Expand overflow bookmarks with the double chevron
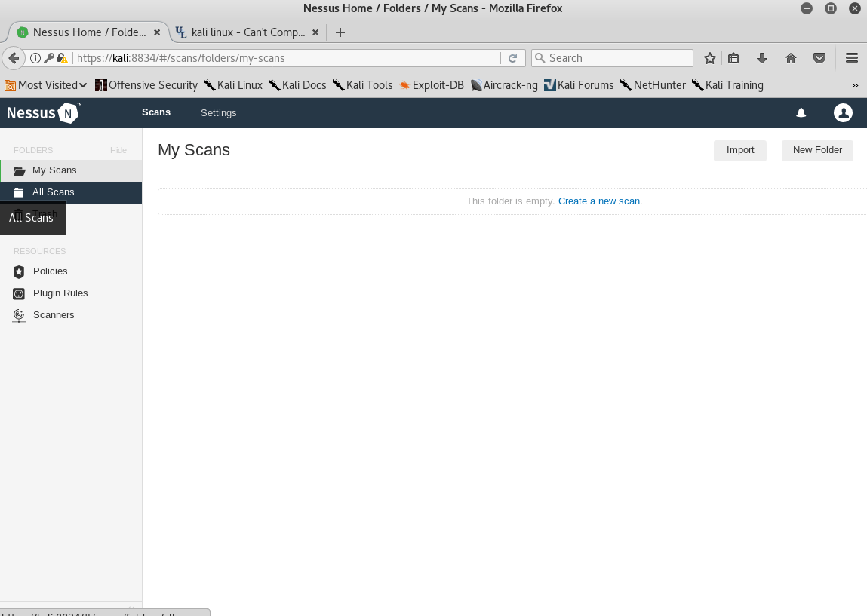 (855, 85)
